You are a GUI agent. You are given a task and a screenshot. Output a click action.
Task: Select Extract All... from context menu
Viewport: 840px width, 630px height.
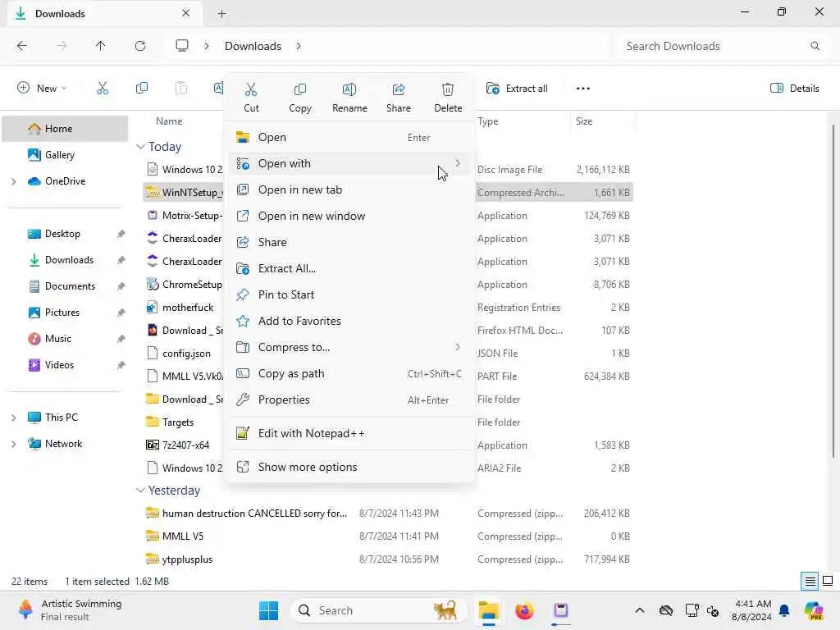351,268
